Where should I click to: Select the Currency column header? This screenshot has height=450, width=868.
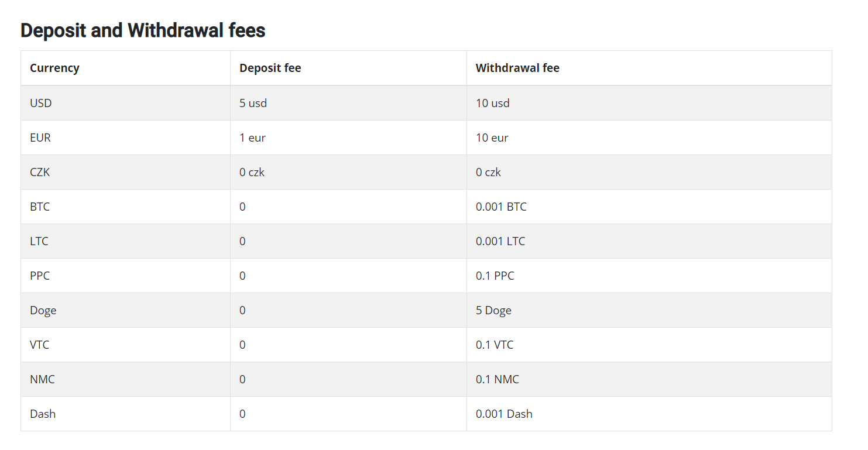(x=54, y=68)
